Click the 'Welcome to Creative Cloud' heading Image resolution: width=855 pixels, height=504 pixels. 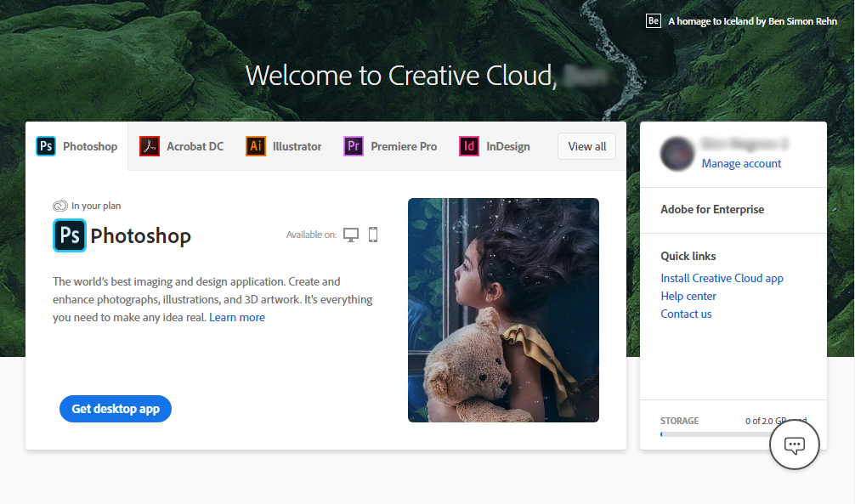[x=401, y=76]
